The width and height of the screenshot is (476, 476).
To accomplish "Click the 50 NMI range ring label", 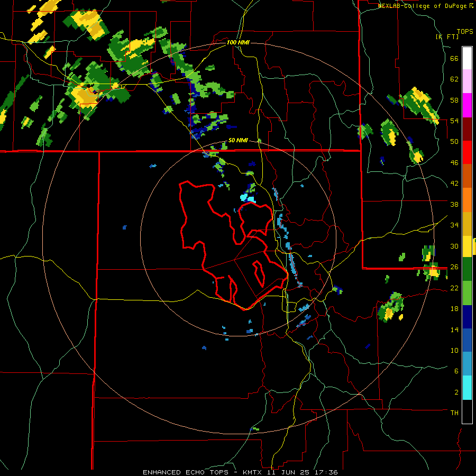I will (238, 140).
